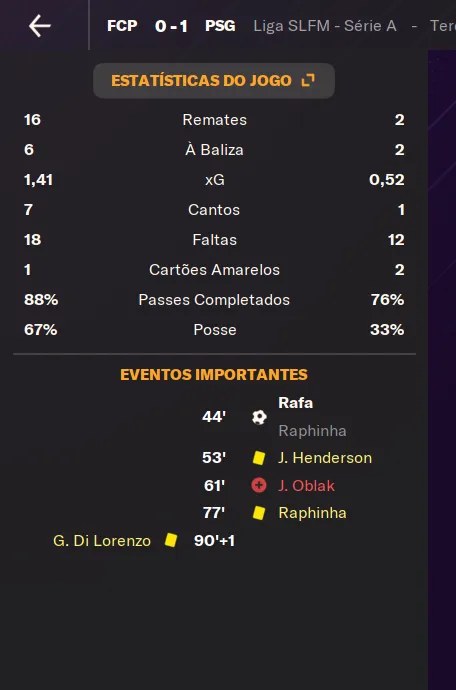Click G. Di Lorenzo's yellow card icon
The width and height of the screenshot is (456, 690).
[x=171, y=540]
